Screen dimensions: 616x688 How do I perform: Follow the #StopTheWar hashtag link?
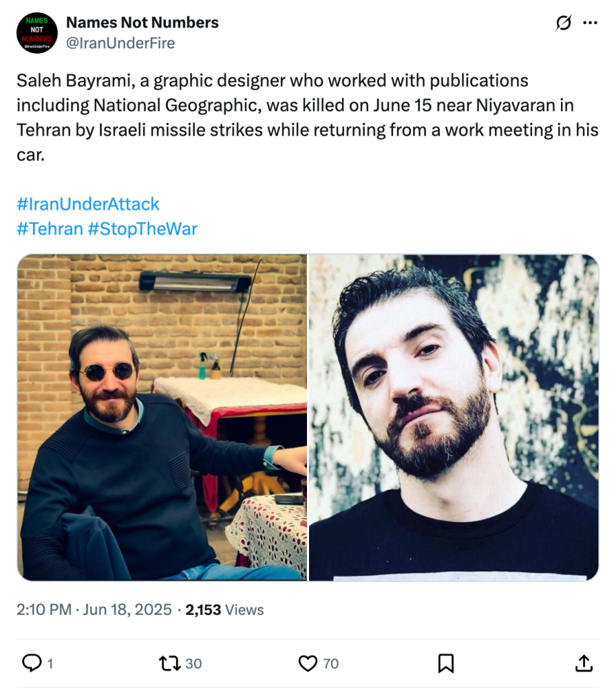(x=142, y=228)
